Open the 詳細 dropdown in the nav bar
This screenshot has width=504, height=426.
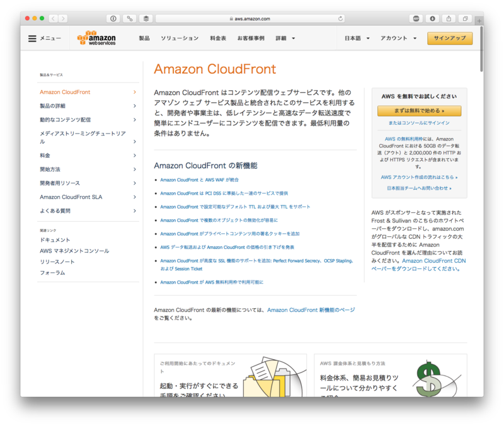(x=285, y=38)
